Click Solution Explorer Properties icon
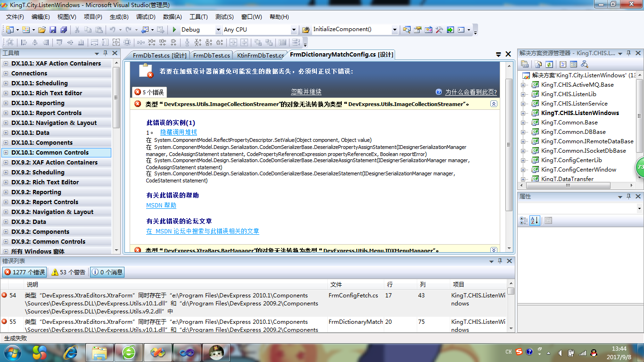This screenshot has width=644, height=362. pos(525,64)
